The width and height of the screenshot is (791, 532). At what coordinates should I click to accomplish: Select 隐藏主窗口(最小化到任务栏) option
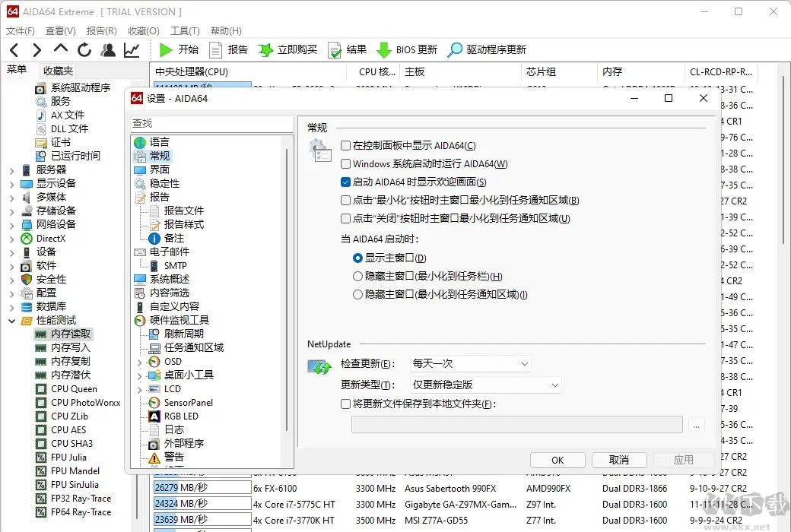tap(357, 275)
